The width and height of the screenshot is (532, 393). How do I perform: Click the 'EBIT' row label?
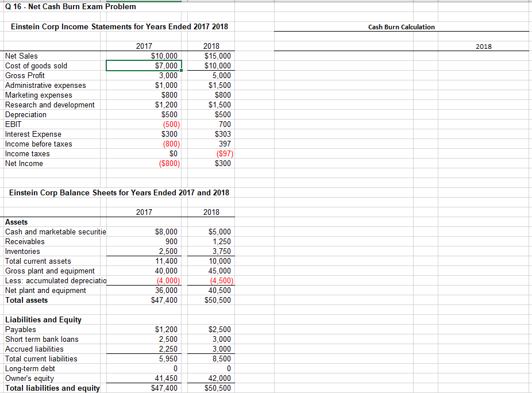pos(13,125)
